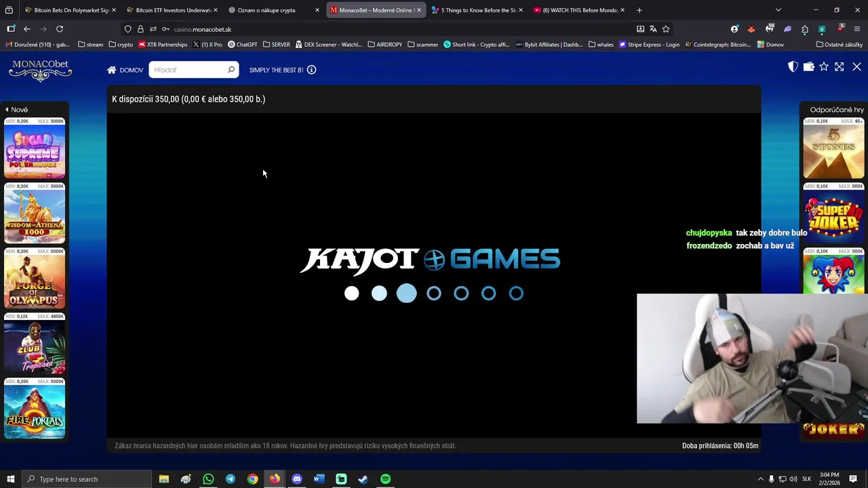868x488 pixels.
Task: Bookmark this page with star icon
Action: click(666, 29)
